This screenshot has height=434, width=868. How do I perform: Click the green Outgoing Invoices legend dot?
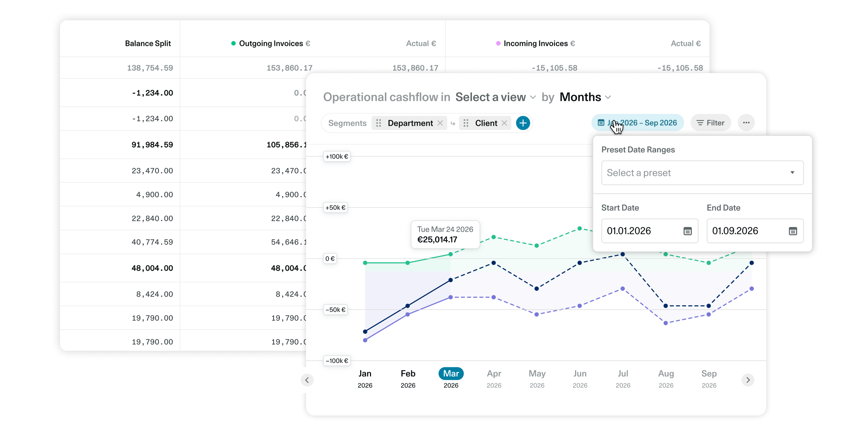[233, 43]
